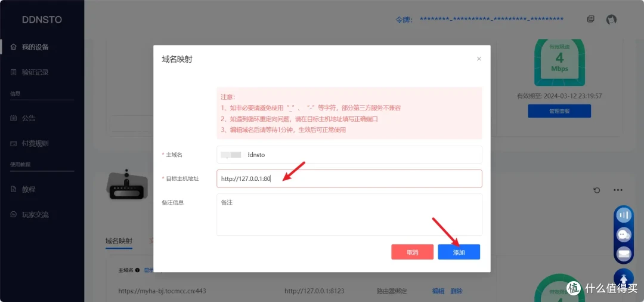Open the three-dot more options menu
644x302 pixels.
[x=618, y=190]
